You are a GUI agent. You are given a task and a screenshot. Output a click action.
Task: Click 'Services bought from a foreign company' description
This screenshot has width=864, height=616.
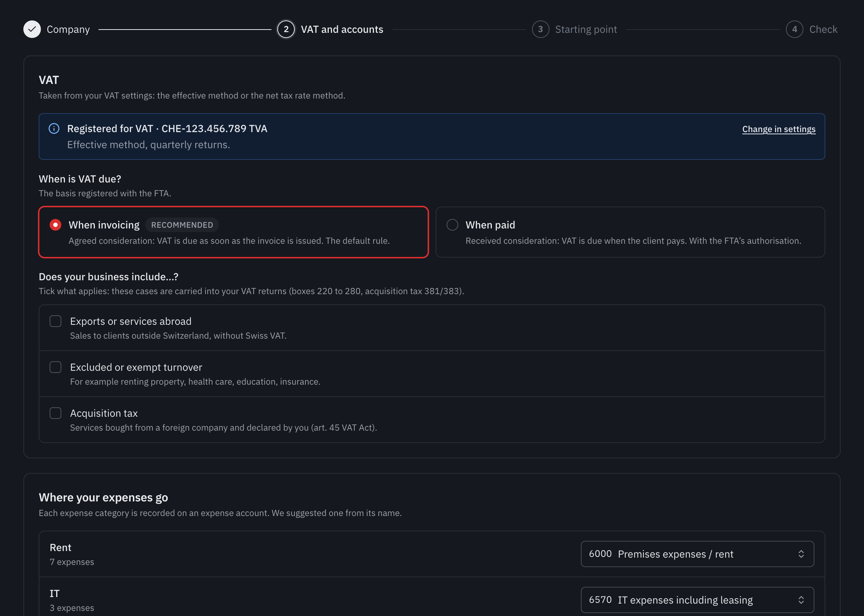223,427
